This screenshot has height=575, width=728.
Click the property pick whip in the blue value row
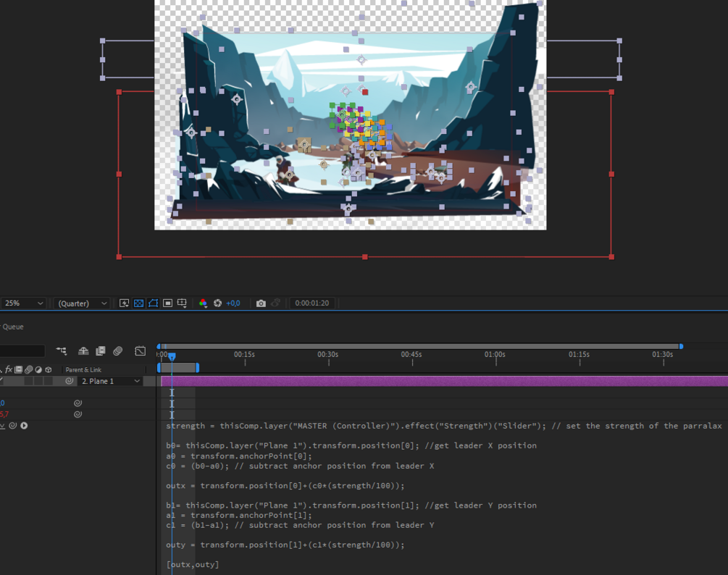78,403
